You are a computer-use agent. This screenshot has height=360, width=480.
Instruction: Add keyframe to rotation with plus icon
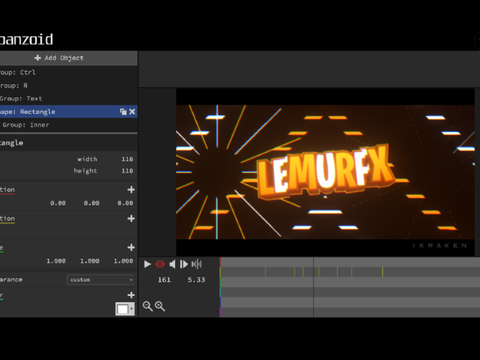(131, 219)
